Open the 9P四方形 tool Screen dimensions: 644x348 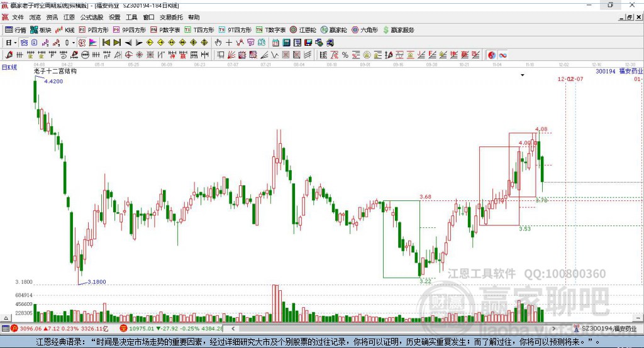tap(130, 30)
